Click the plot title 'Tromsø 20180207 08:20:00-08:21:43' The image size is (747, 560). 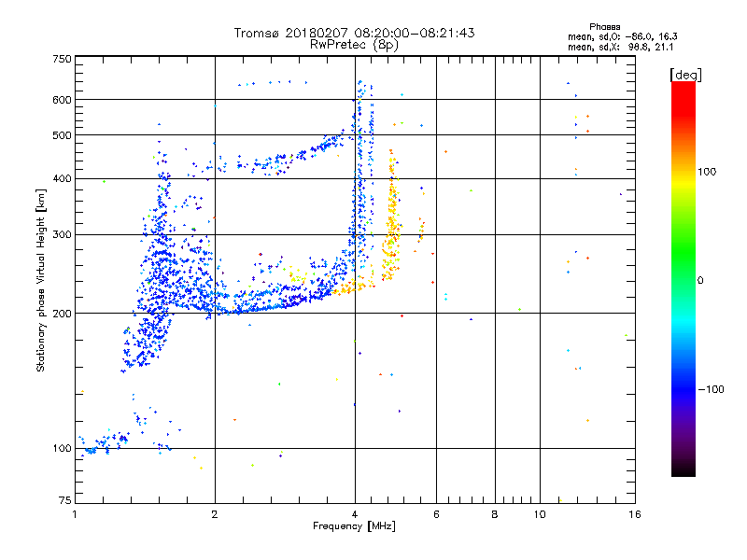354,33
